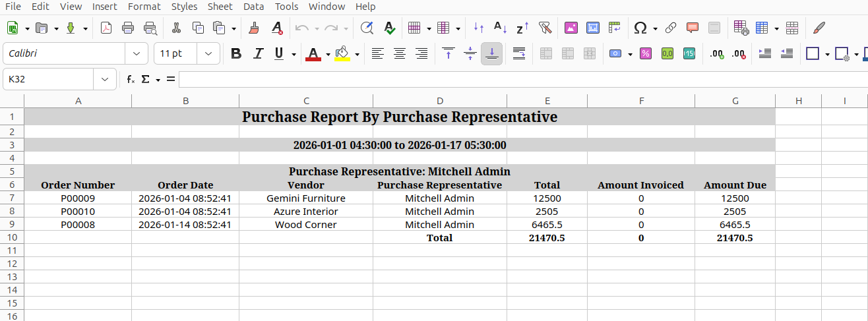This screenshot has width=868, height=321.
Task: Open the Insert menu
Action: (x=105, y=7)
